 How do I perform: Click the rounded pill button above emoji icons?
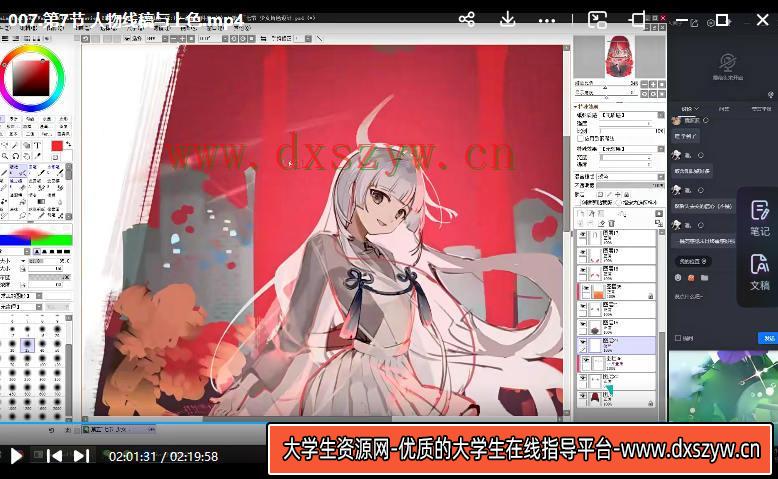pyautogui.click(x=693, y=261)
